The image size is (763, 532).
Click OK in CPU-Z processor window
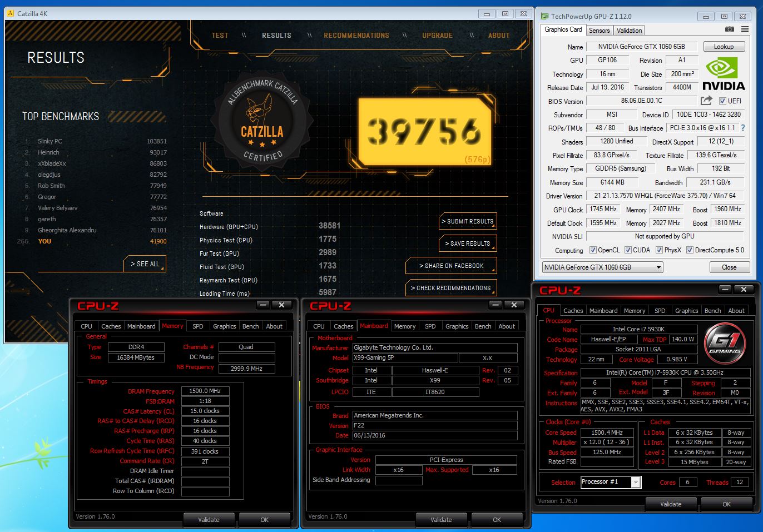point(727,504)
